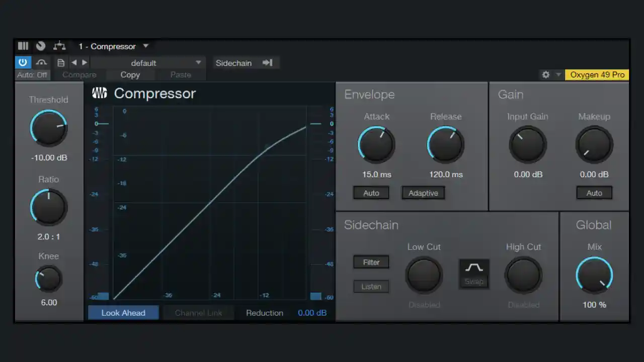
Task: Click the routing tree icon
Action: (x=59, y=46)
